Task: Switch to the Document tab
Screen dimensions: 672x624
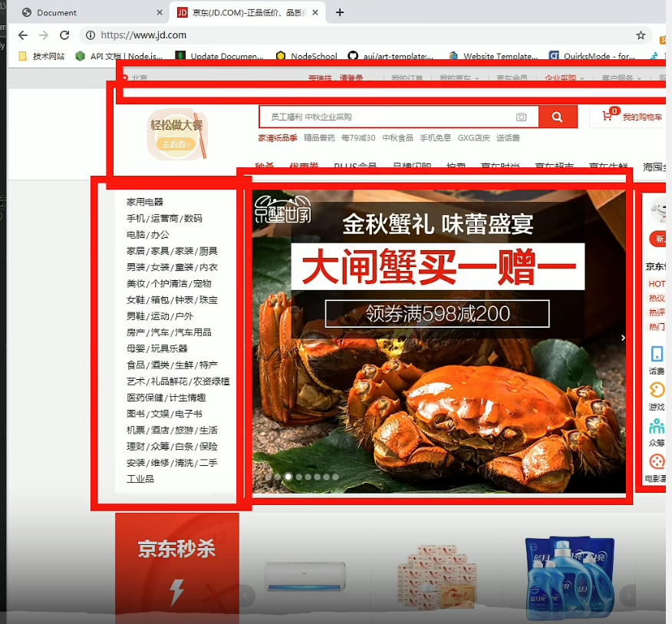Action: [92, 12]
